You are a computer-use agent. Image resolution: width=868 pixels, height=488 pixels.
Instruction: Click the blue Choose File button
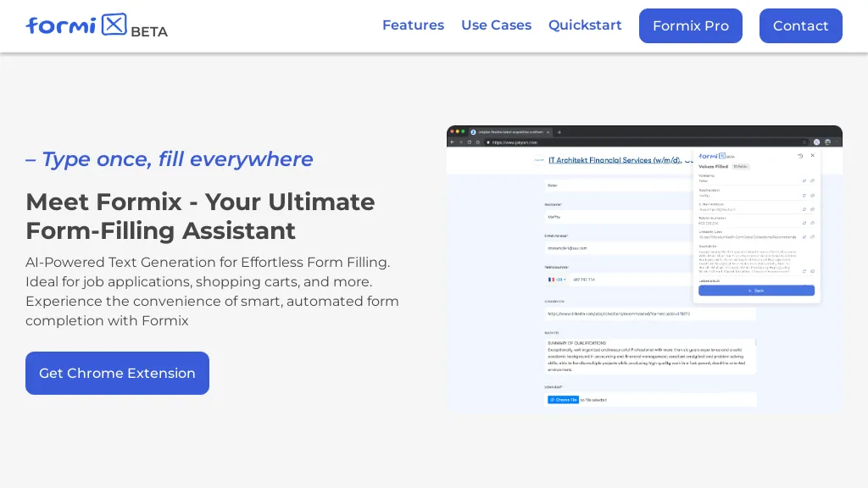(x=563, y=400)
